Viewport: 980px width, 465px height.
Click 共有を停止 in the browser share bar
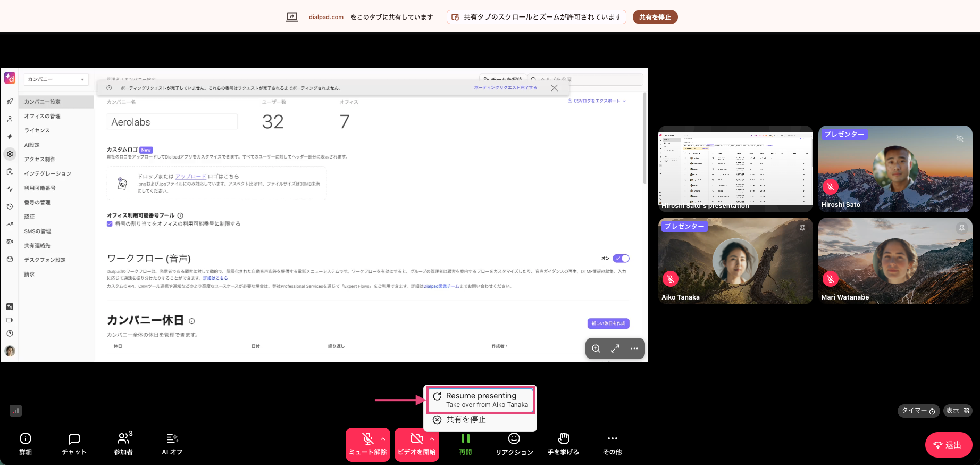pyautogui.click(x=655, y=17)
